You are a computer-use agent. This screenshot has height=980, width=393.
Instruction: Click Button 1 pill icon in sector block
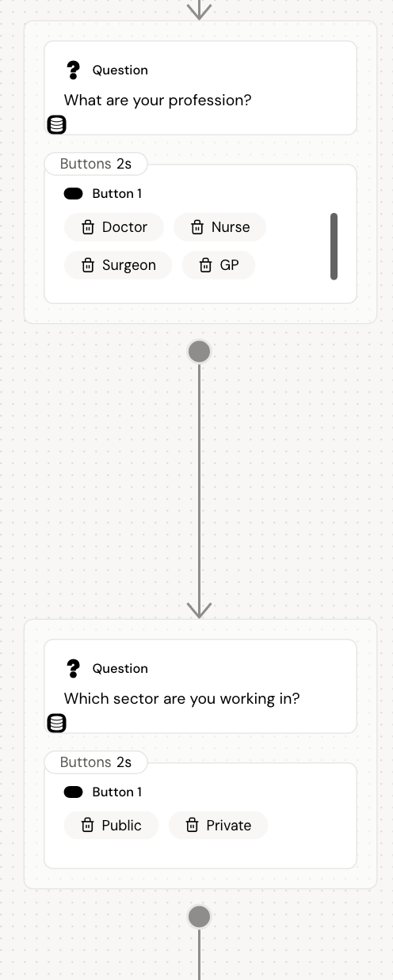coord(74,792)
